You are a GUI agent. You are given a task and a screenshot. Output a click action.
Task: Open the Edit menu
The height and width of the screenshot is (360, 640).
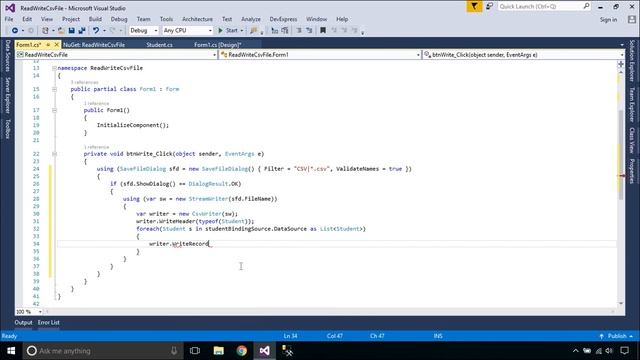[x=27, y=19]
